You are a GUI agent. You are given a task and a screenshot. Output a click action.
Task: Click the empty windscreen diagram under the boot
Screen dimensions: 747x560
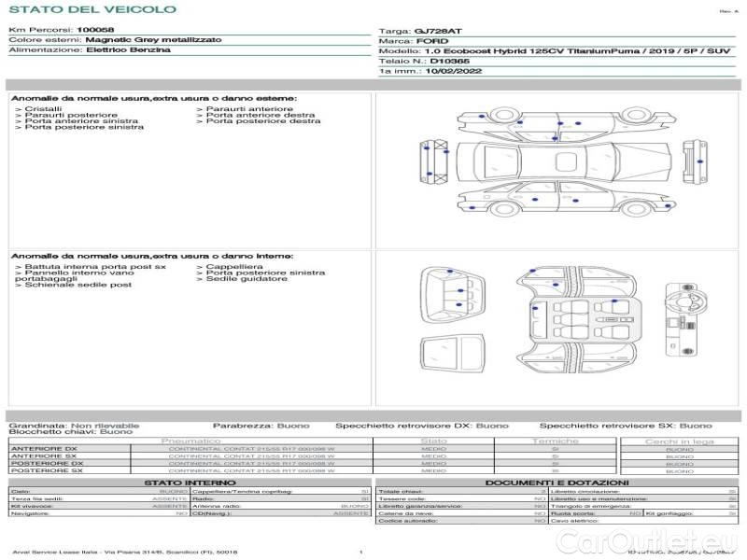click(453, 356)
